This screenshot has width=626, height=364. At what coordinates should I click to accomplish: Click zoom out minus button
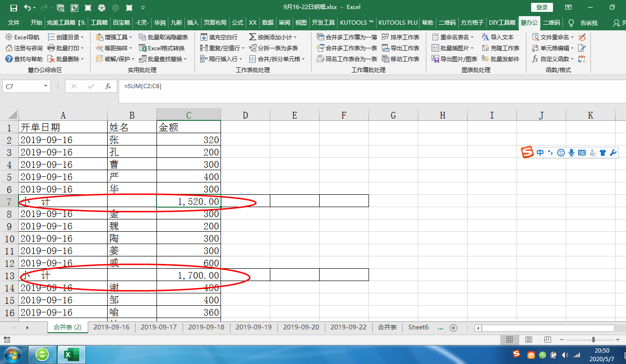(x=563, y=340)
